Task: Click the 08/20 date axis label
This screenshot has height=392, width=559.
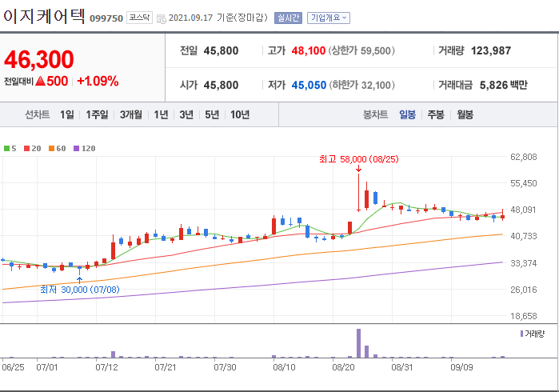Action: [x=343, y=367]
